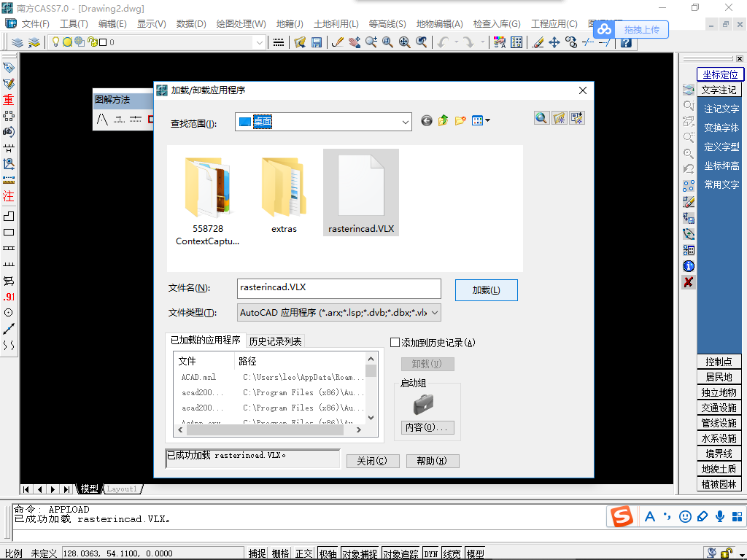747x560 pixels.
Task: Open the Layer Properties Manager icon
Action: click(18, 42)
